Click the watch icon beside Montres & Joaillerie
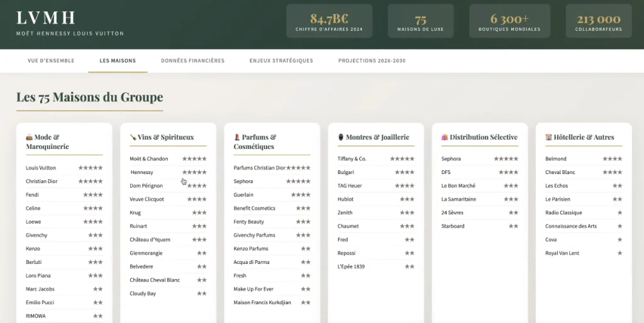Screen dimensions: 644x323 [341, 137]
